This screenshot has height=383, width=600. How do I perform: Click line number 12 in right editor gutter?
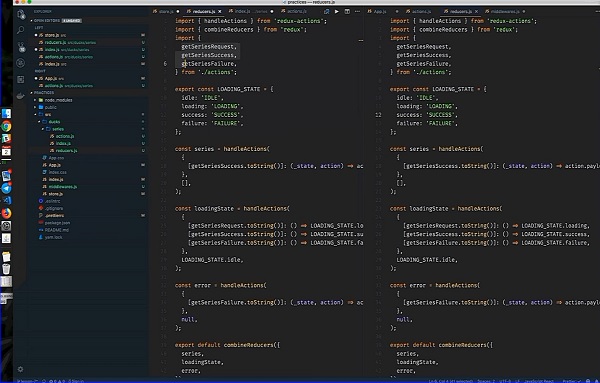coord(378,115)
